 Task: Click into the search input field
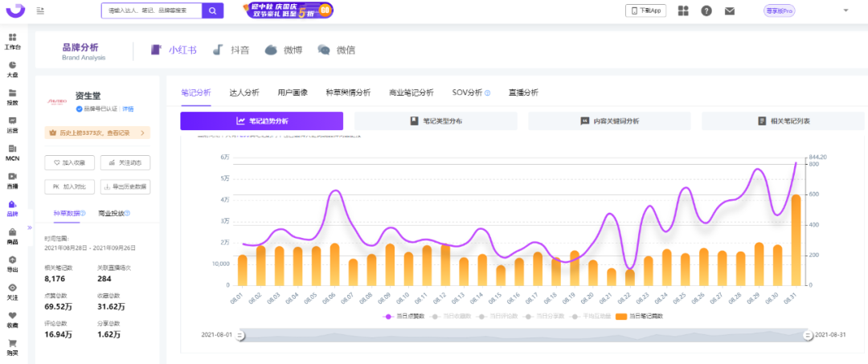point(152,10)
